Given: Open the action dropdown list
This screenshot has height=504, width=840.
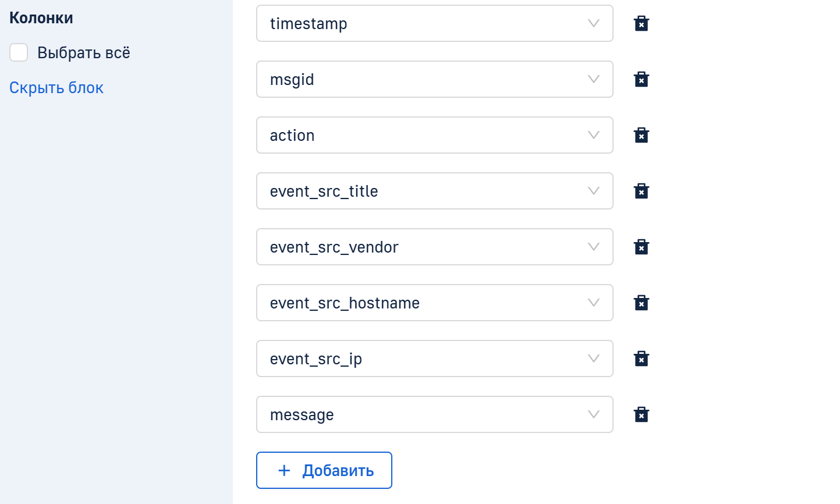Looking at the screenshot, I should (434, 135).
